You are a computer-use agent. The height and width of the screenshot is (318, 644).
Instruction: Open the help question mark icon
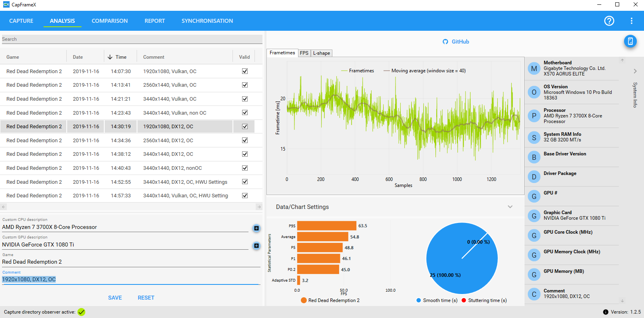[609, 21]
